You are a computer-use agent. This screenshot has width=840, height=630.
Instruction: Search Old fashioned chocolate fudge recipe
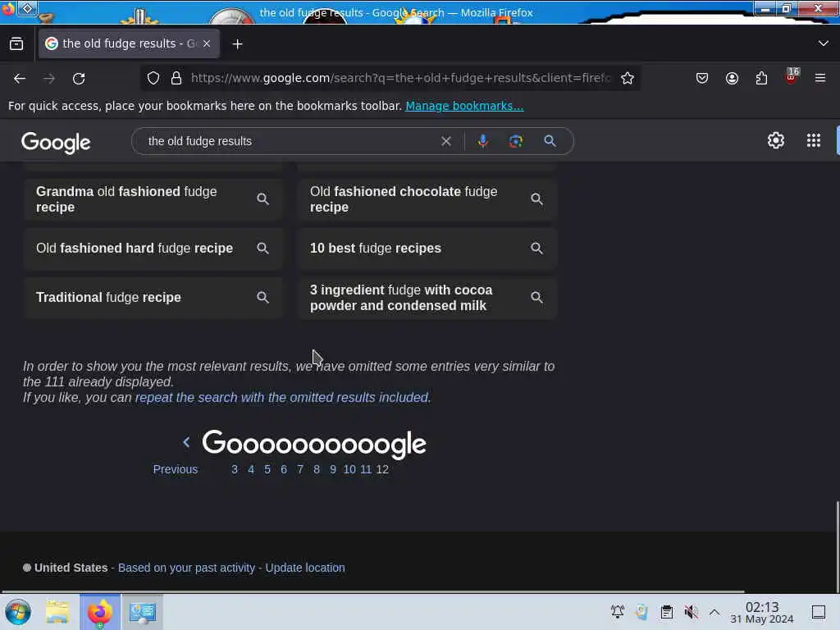point(427,199)
